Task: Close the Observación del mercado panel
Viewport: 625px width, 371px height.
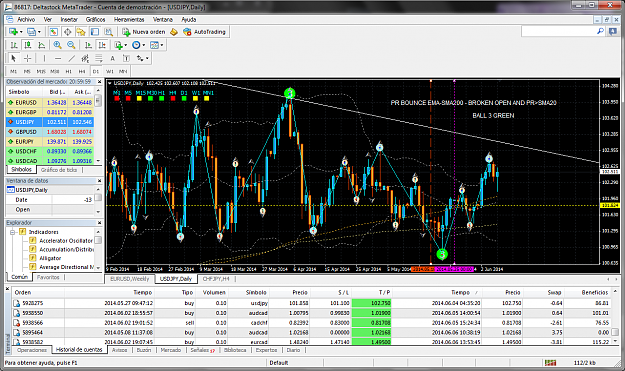Action: (100, 82)
